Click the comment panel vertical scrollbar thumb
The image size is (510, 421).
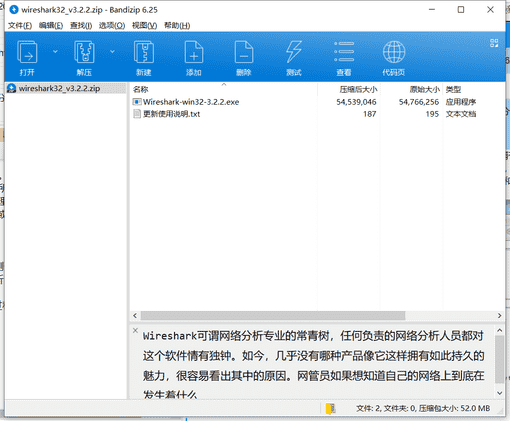[499, 359]
